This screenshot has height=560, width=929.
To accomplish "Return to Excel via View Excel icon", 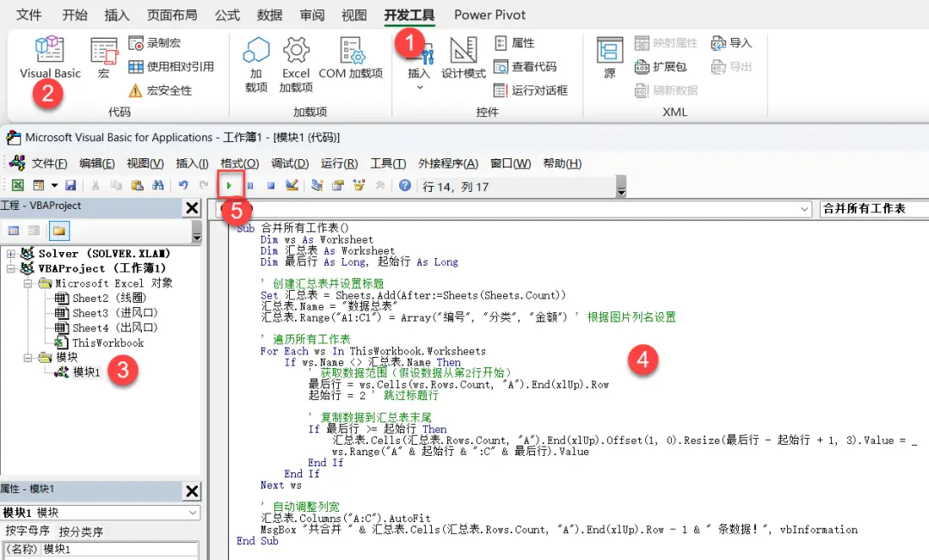I will click(x=18, y=186).
